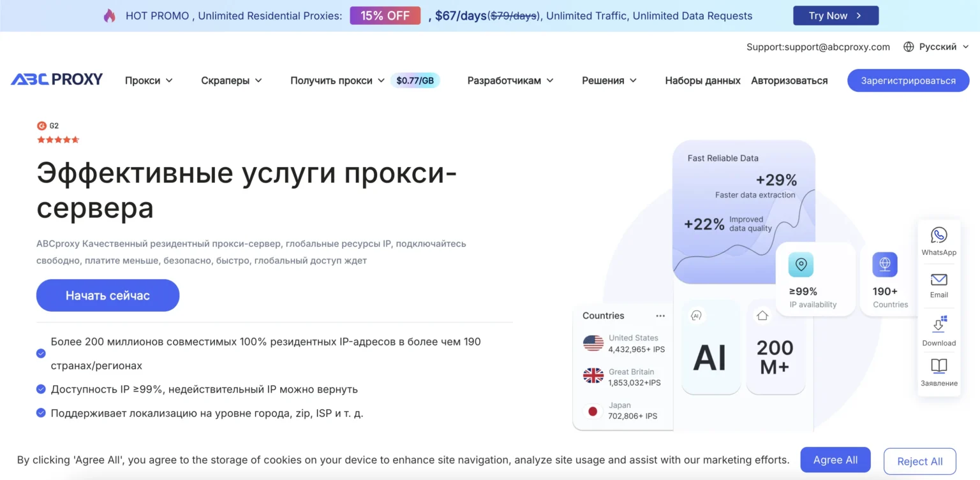Image resolution: width=980 pixels, height=480 pixels.
Task: Click the G2 rating badge
Action: [x=47, y=126]
